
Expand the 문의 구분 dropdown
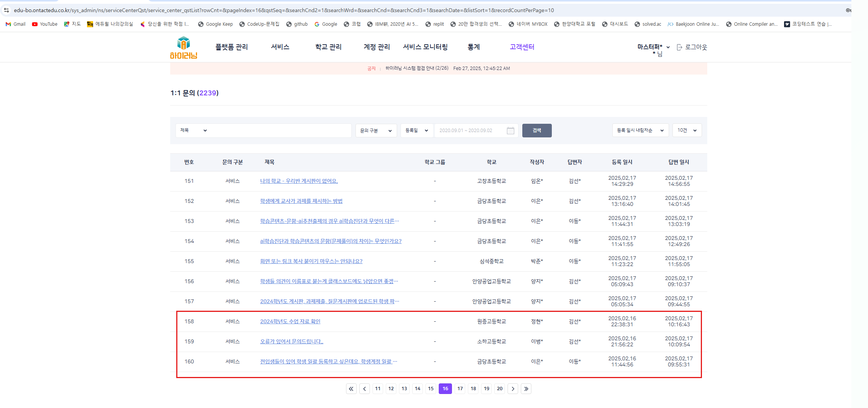coord(376,131)
